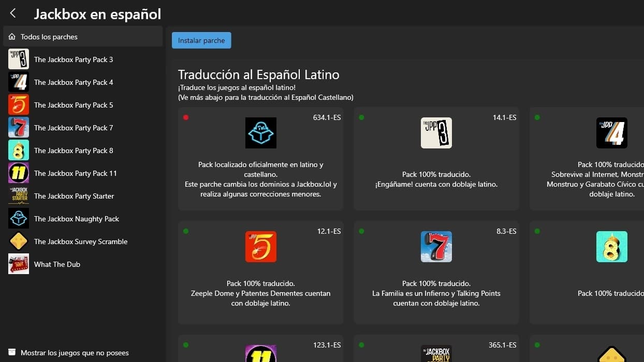Click Naughty Pack box icon in 634.1-ES card
Image resolution: width=644 pixels, height=362 pixels.
click(260, 133)
